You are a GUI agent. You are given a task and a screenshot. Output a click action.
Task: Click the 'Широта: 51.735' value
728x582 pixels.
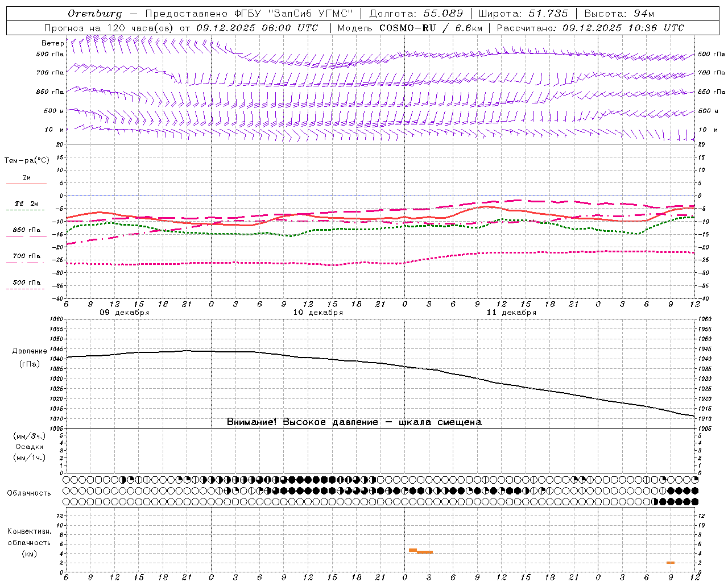[523, 13]
